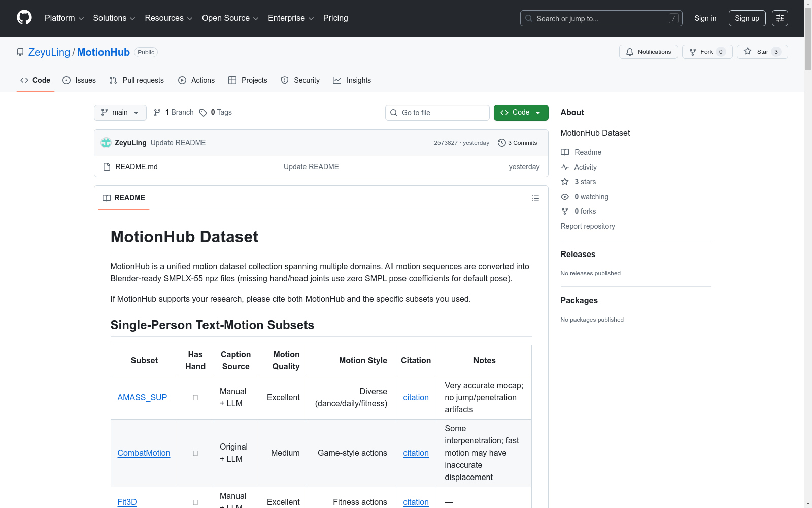Click Has Hand checkbox in AMASS_SUP row

(x=195, y=398)
